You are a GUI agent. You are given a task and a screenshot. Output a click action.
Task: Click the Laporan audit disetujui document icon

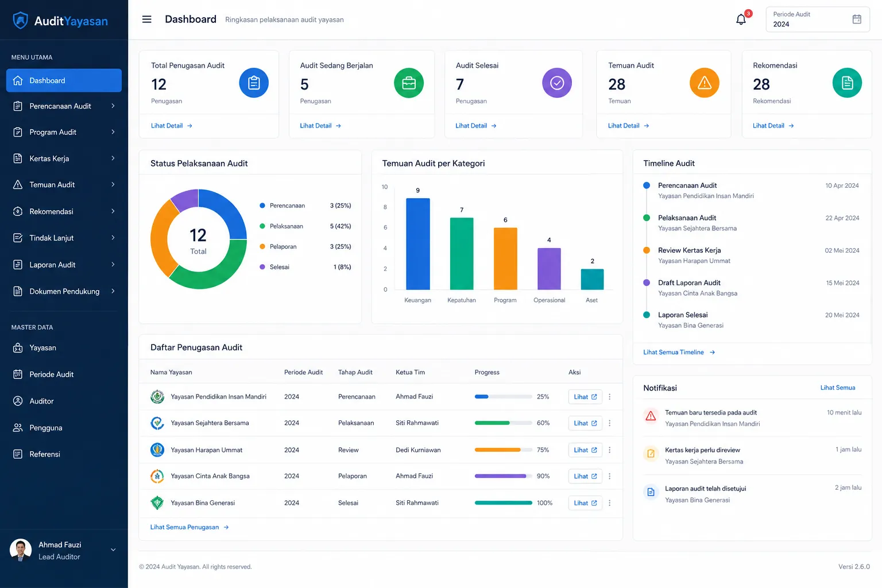(651, 492)
